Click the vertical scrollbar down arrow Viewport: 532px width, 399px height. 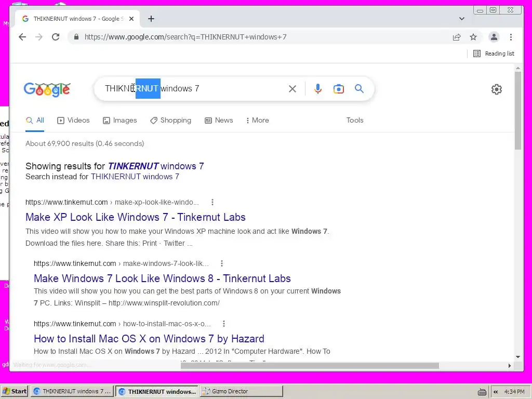click(x=518, y=357)
